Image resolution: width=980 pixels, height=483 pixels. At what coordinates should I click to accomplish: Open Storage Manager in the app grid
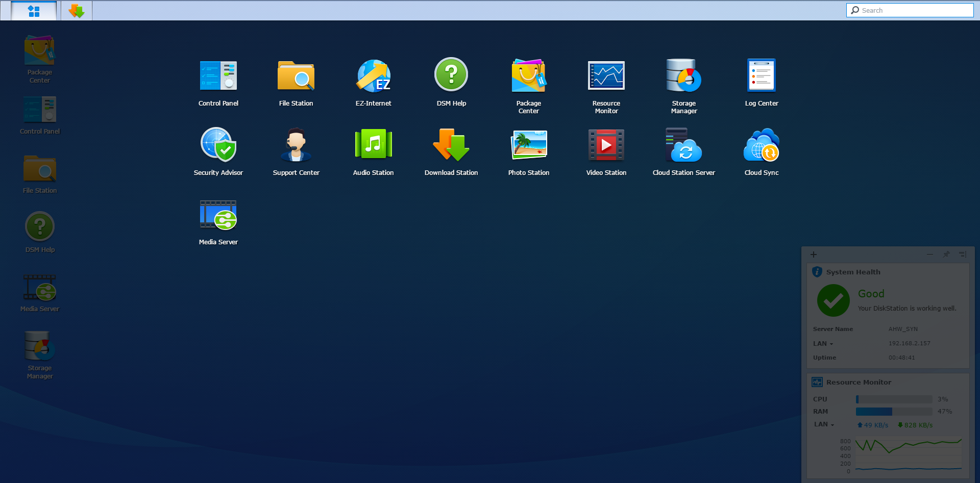pos(684,85)
